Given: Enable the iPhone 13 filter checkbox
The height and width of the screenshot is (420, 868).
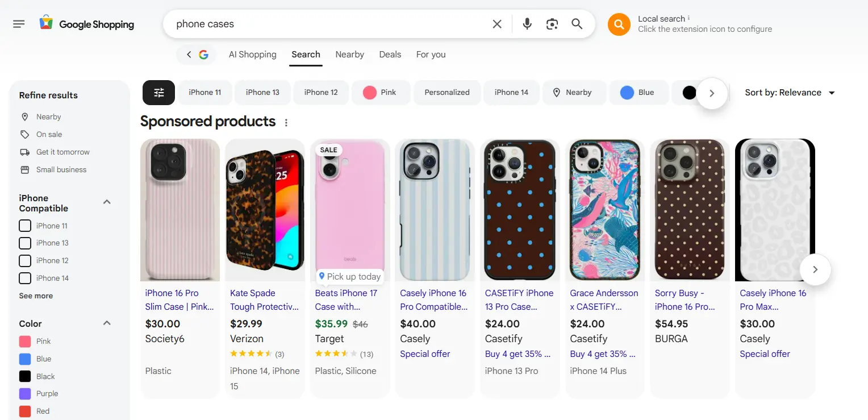Looking at the screenshot, I should click(x=25, y=243).
